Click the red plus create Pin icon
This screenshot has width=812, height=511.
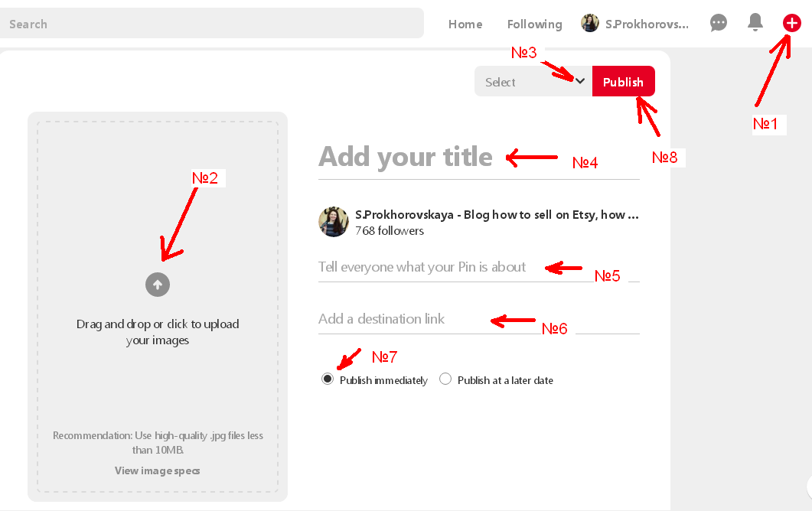791,23
